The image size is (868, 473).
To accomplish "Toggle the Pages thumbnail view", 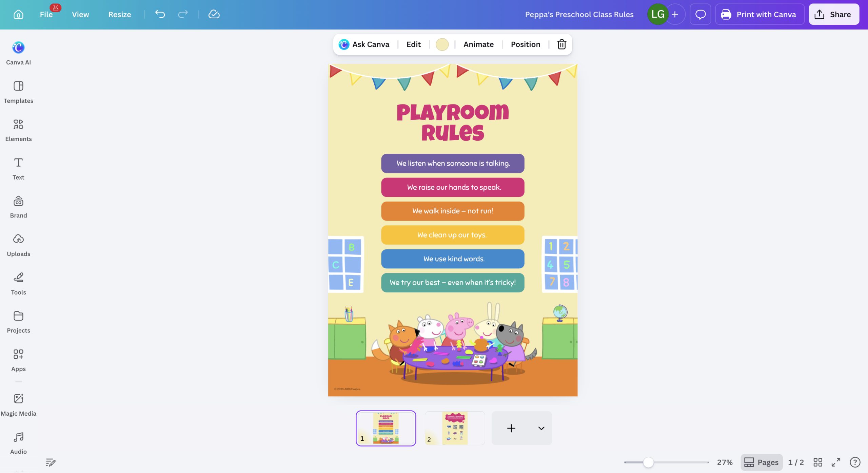I will 762,462.
